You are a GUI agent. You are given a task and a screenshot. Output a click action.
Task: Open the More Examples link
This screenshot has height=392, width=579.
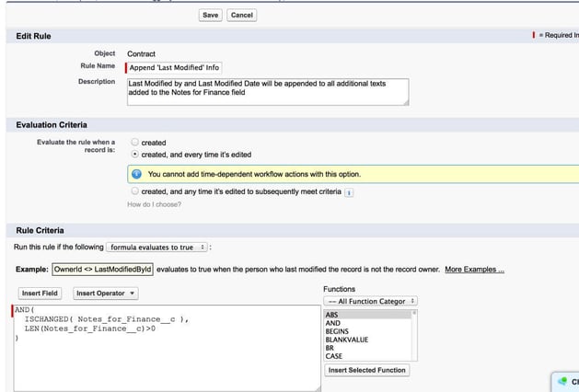point(474,270)
